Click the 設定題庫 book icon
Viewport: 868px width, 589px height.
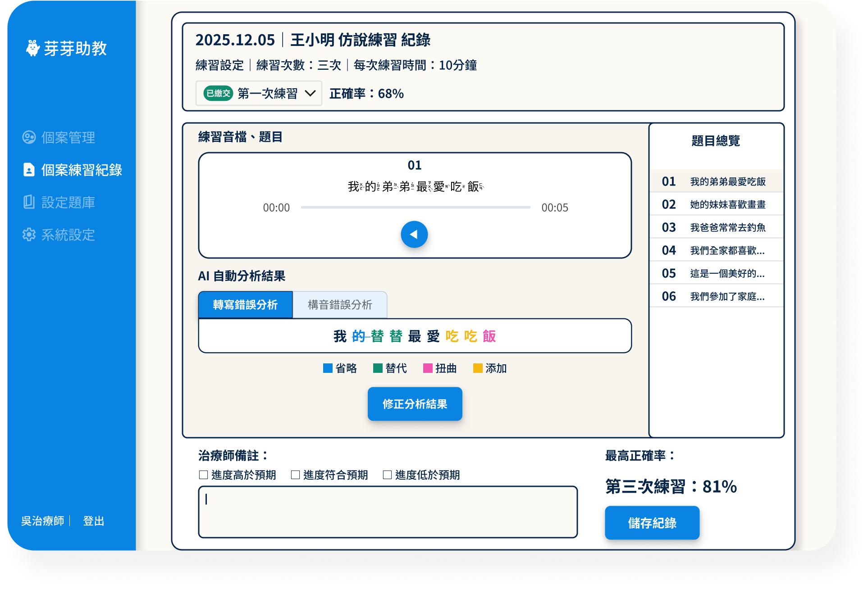pos(29,202)
